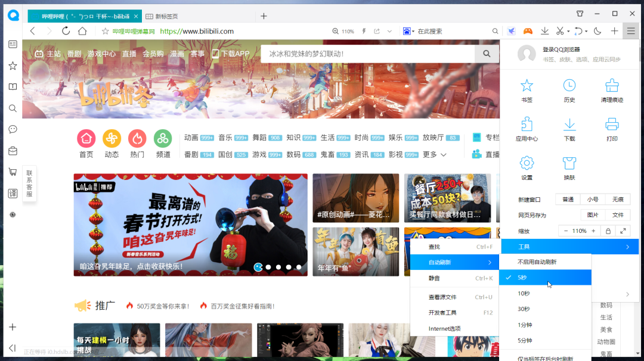This screenshot has width=644, height=361.
Task: Select 不启用自动刷新 option
Action: click(546, 262)
